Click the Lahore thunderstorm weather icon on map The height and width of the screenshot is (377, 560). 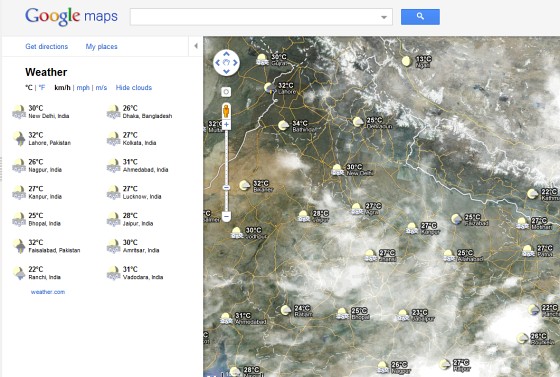pos(270,88)
